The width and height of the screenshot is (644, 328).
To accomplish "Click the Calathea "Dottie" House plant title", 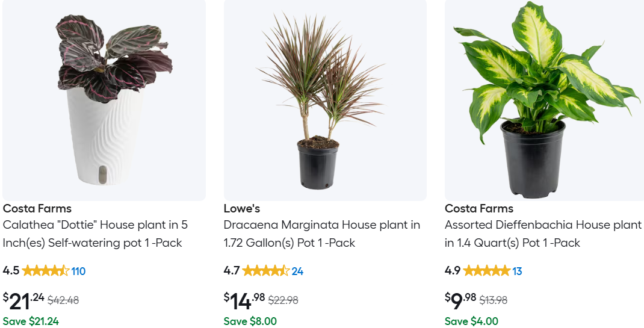I will (x=95, y=234).
